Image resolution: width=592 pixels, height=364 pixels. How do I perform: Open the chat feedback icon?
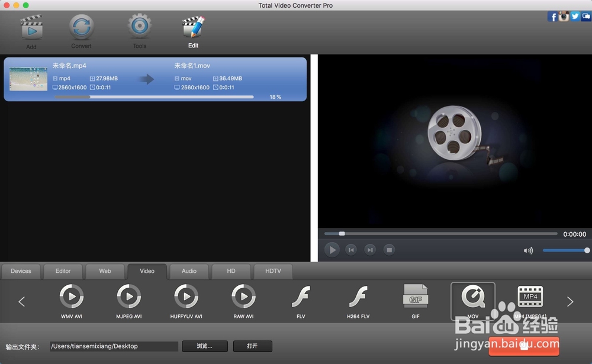point(586,16)
